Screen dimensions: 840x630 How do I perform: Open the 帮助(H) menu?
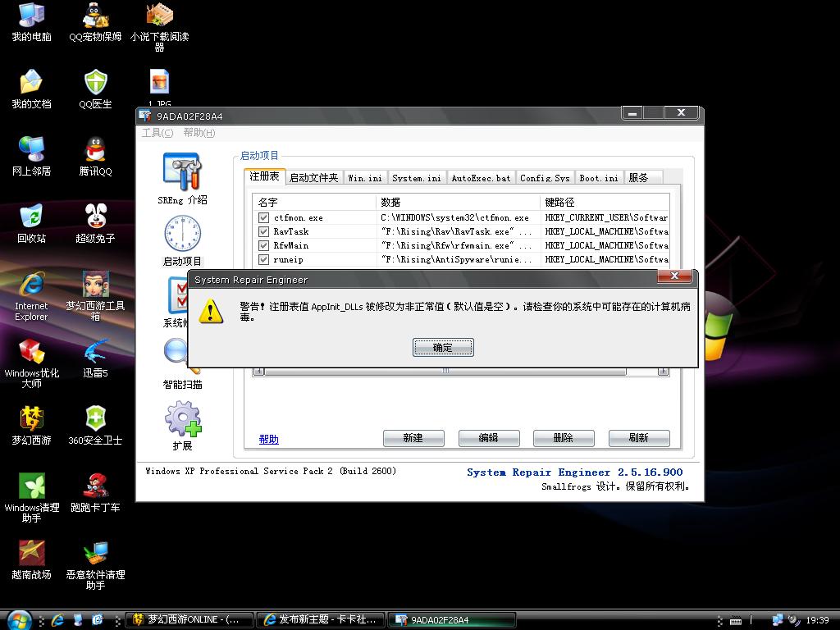tap(199, 133)
